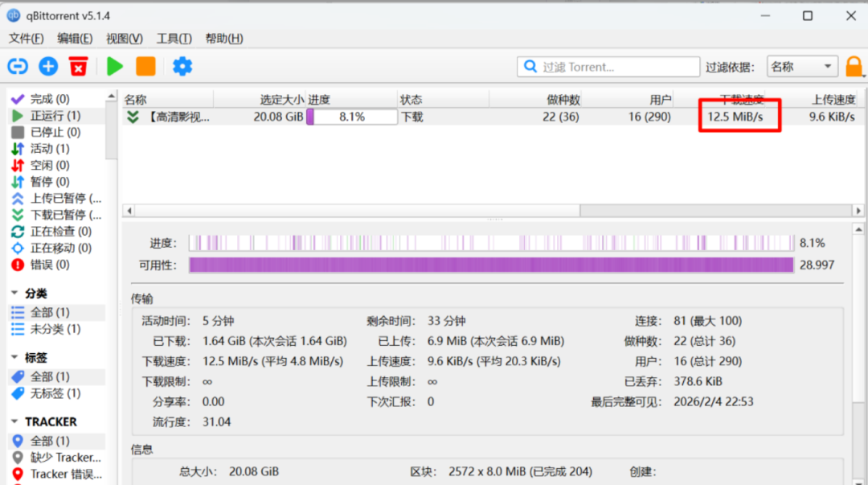
Task: Click right arrow of horizontal scrollbar
Action: point(858,211)
